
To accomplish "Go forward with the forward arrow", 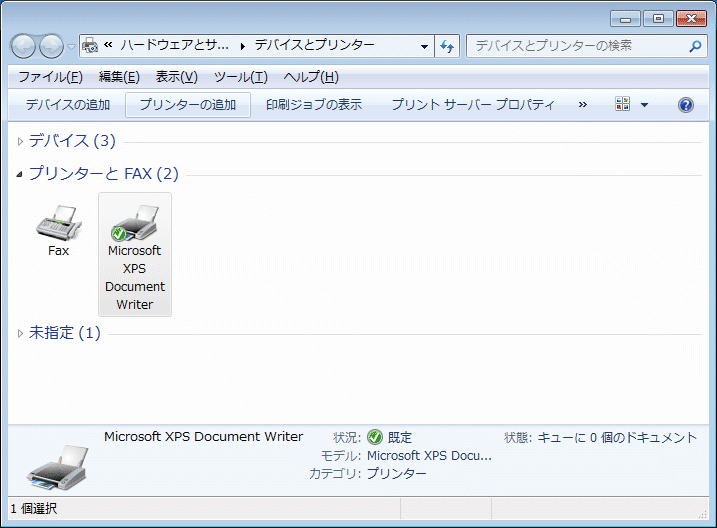I will point(51,46).
